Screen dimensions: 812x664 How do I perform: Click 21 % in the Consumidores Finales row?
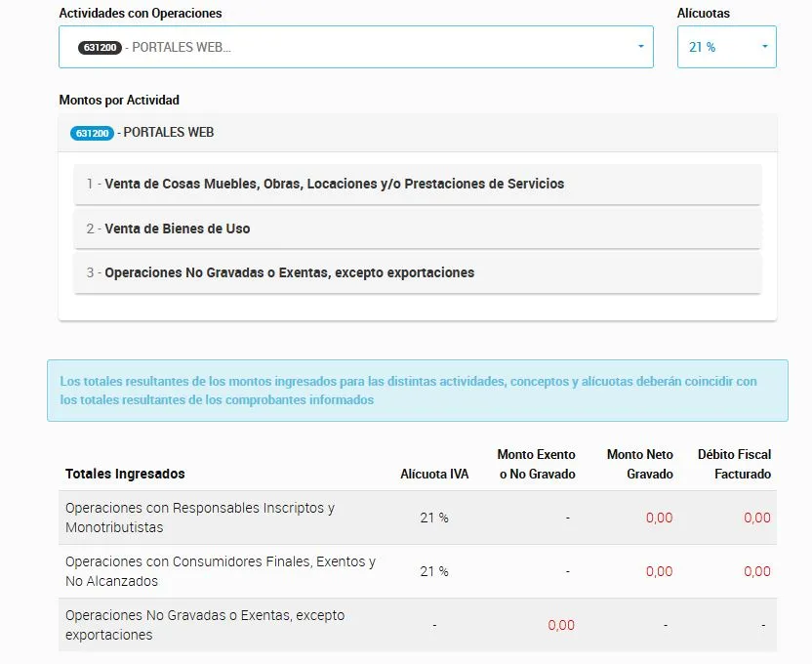[x=434, y=572]
